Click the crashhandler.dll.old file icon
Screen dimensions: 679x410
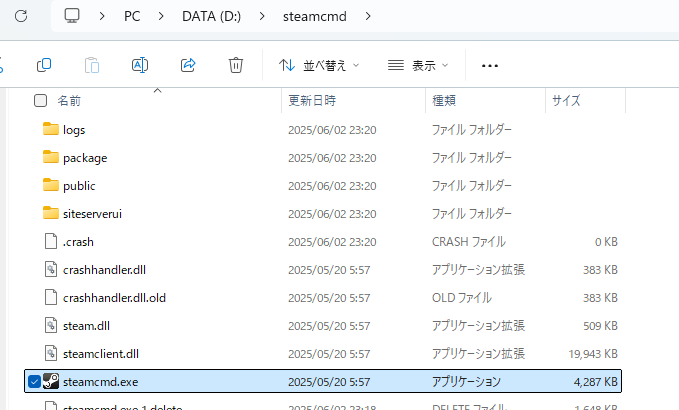(x=51, y=297)
